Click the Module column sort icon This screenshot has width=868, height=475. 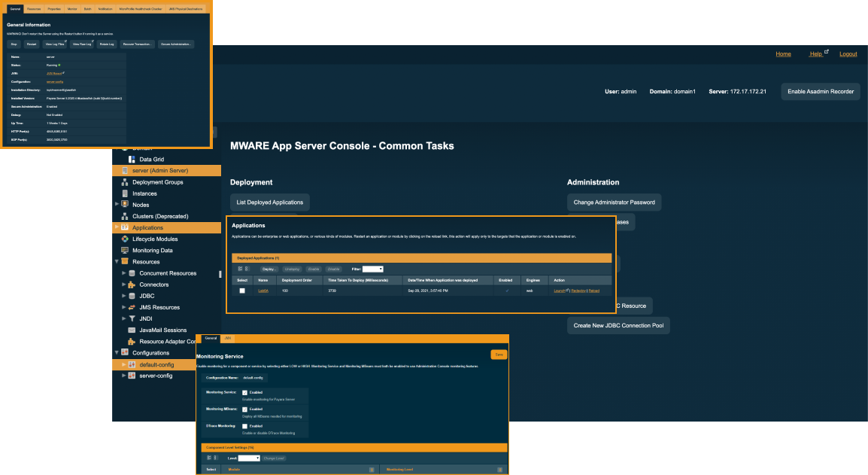(372, 470)
